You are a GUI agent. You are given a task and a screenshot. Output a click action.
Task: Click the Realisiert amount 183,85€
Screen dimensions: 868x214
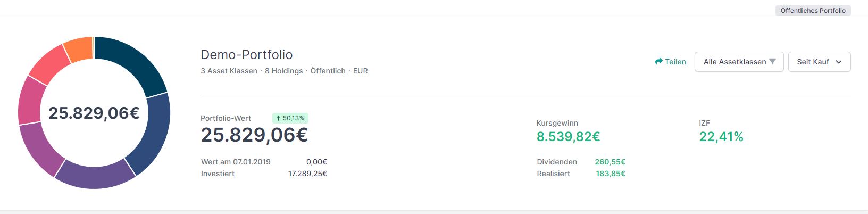point(611,174)
